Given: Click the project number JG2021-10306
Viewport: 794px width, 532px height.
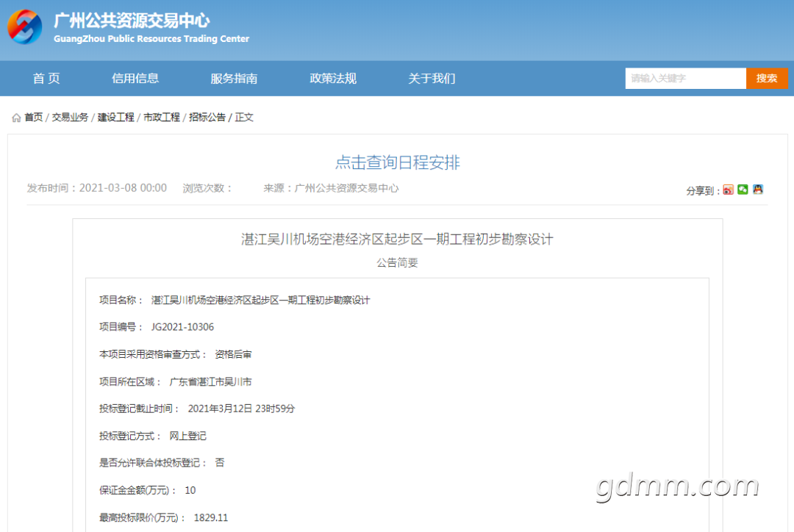Looking at the screenshot, I should pos(182,327).
